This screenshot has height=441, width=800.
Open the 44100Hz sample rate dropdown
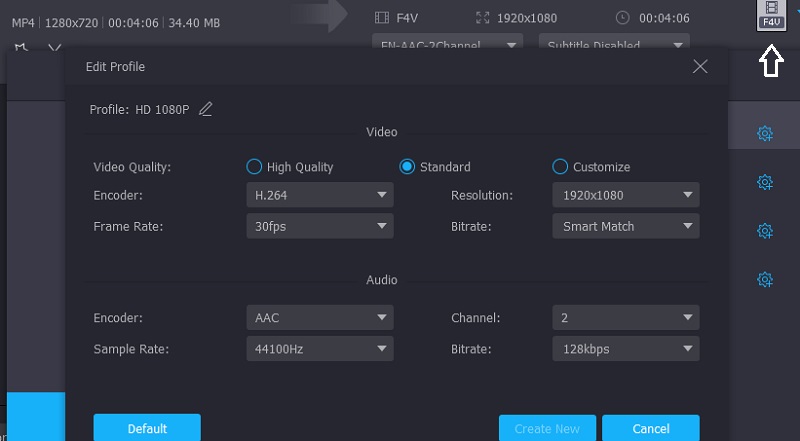(319, 349)
